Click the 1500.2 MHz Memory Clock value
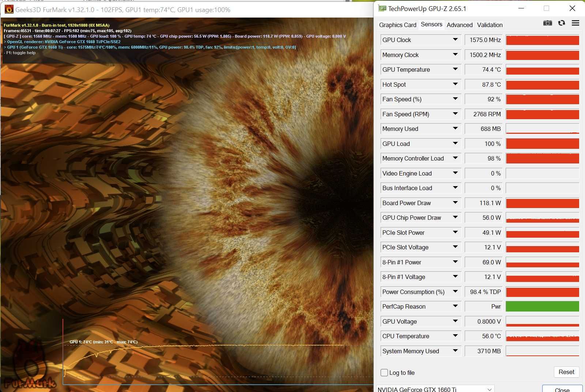The image size is (585, 392). pyautogui.click(x=484, y=55)
